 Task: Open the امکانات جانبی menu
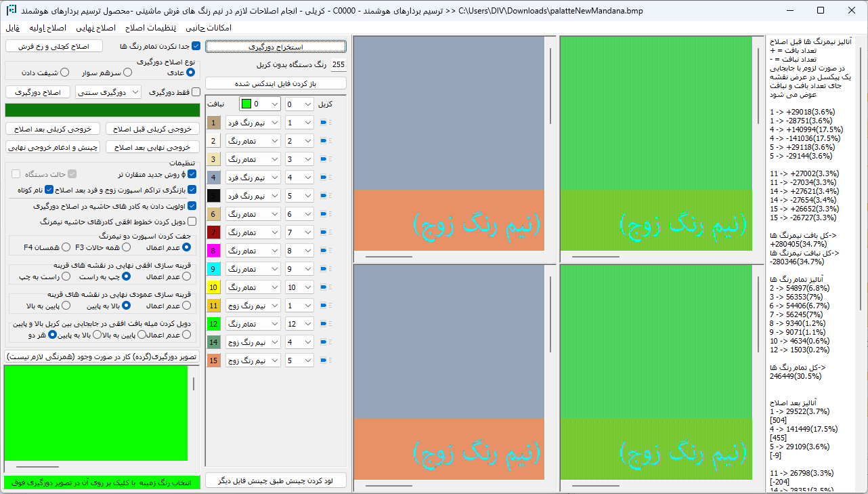[x=209, y=28]
